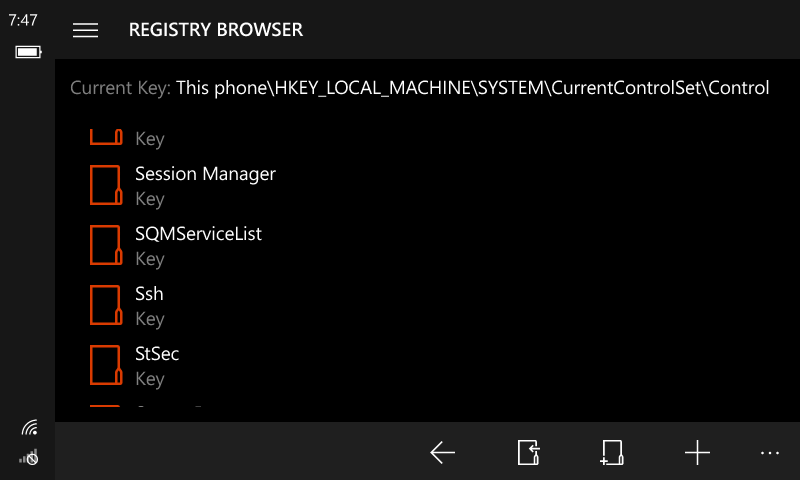Open the StSec registry key
800x480 pixels.
pos(157,355)
